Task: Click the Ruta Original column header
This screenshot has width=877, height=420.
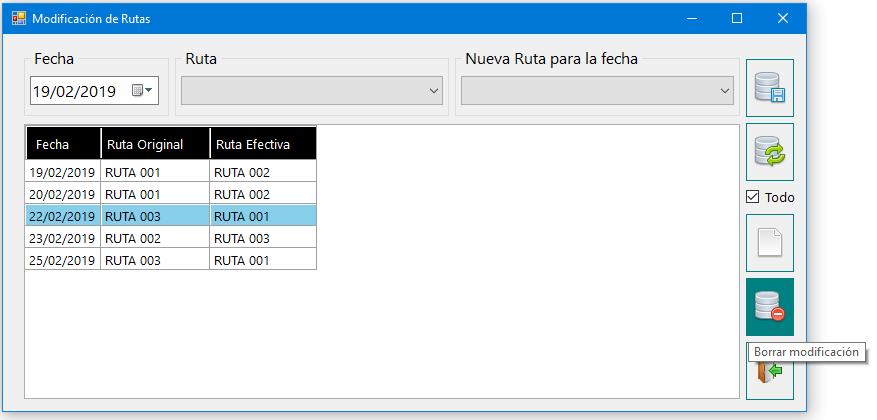Action: [155, 143]
